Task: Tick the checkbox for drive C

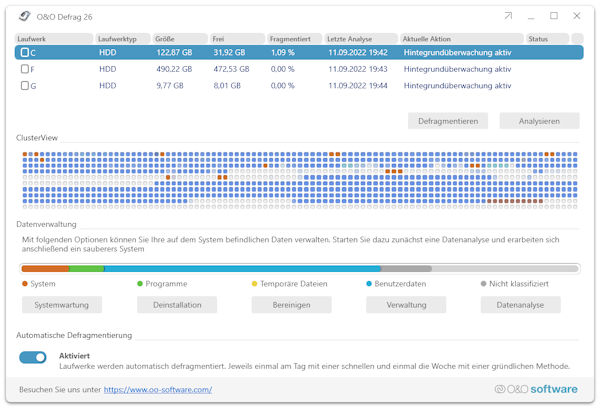Action: (24, 52)
